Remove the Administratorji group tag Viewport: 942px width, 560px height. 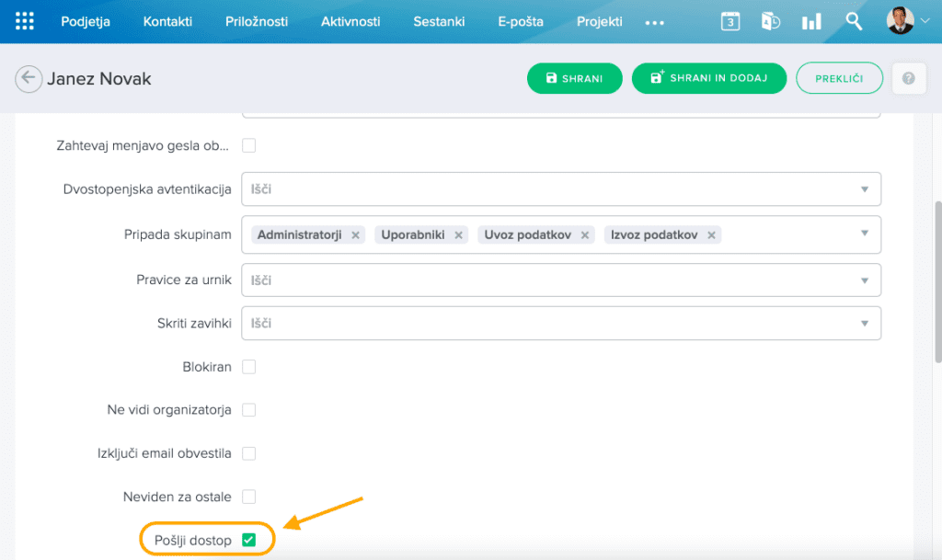[355, 235]
